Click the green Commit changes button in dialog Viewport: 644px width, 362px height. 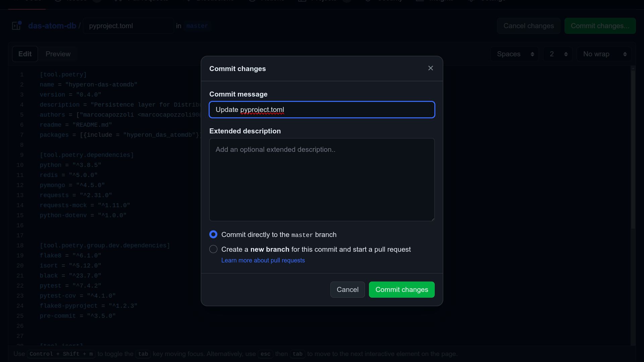click(x=402, y=290)
